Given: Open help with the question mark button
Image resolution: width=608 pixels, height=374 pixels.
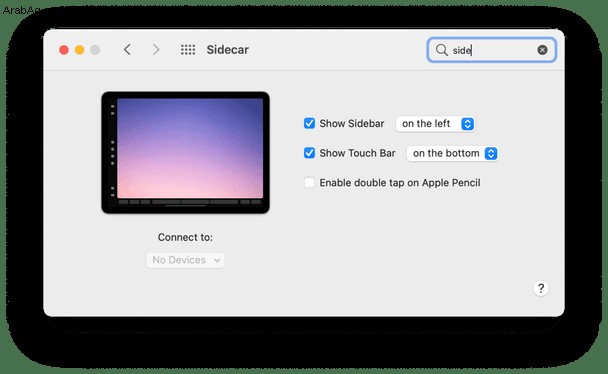Looking at the screenshot, I should (541, 288).
